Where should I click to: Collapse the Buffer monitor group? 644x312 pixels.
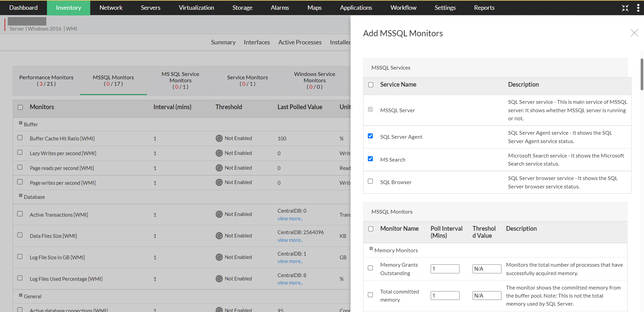pyautogui.click(x=21, y=123)
